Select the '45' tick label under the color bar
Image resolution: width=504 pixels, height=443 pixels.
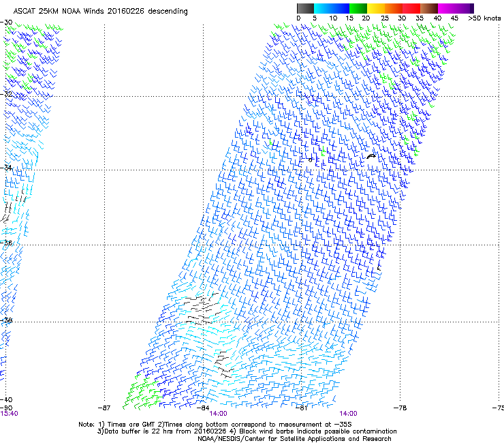(x=454, y=18)
